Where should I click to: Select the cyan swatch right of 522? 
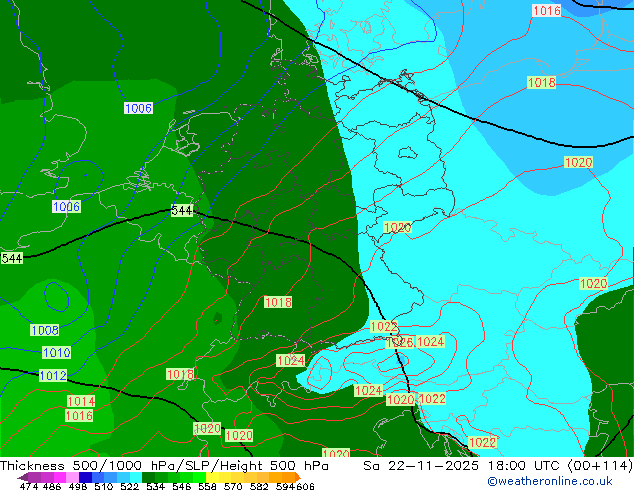point(136,477)
